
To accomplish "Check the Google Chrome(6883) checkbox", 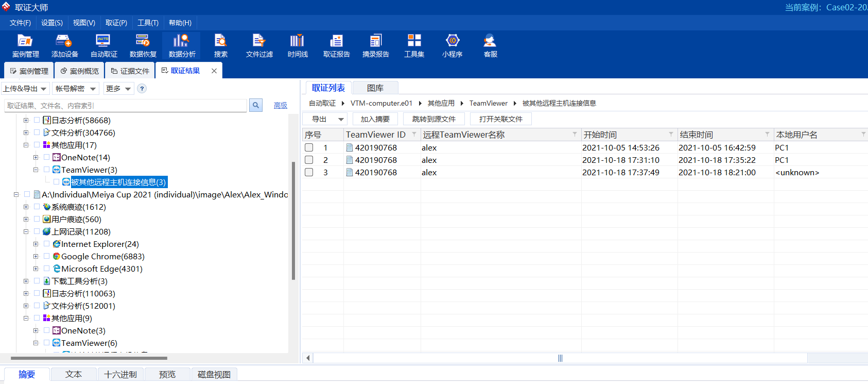I will pos(46,256).
